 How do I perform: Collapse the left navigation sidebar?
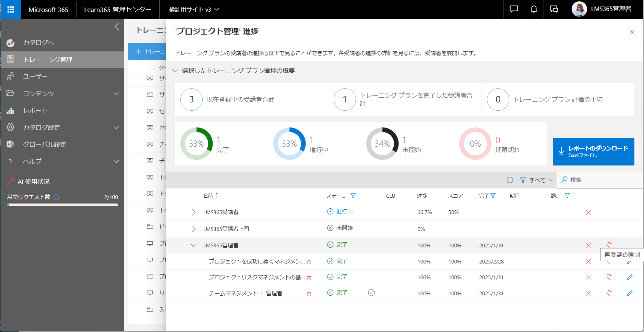pos(117,27)
